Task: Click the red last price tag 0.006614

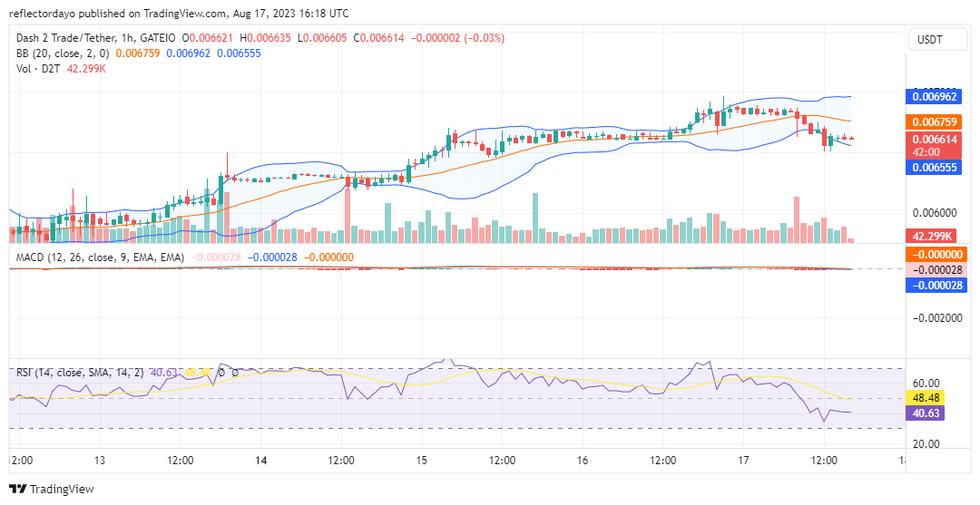Action: [x=934, y=145]
